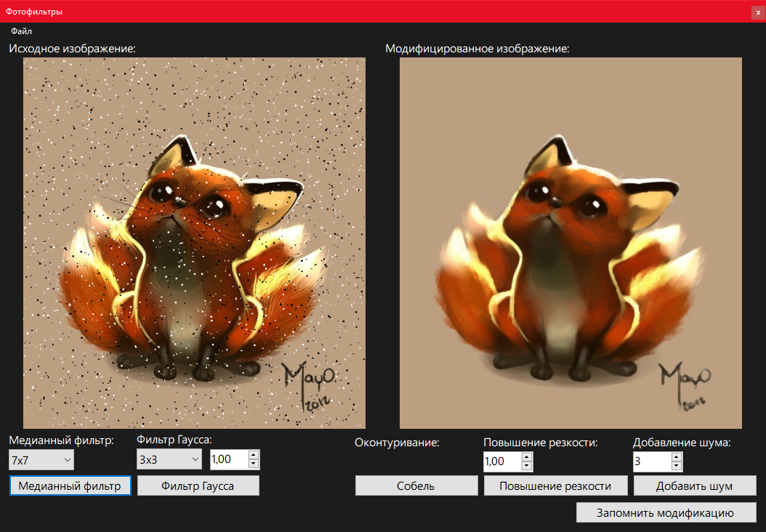Viewport: 766px width, 532px height.
Task: Click the Медианный фильтр label above dropdown
Action: pyautogui.click(x=62, y=440)
